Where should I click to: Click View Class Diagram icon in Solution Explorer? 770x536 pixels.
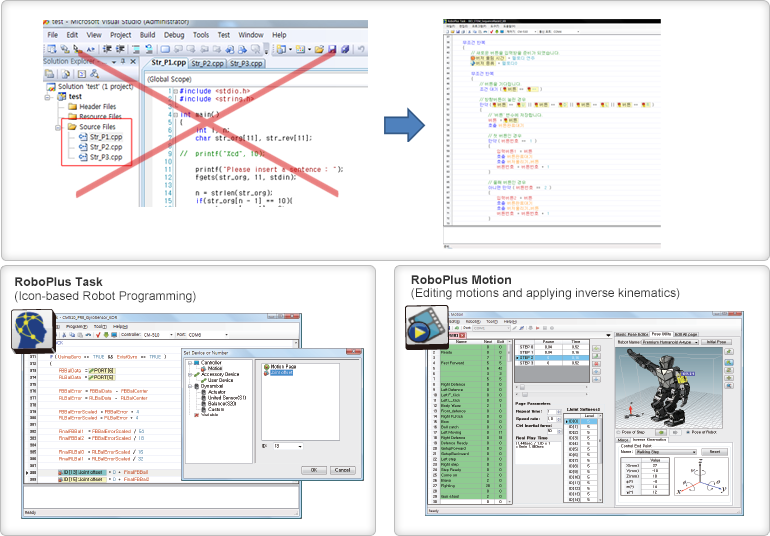tap(94, 74)
